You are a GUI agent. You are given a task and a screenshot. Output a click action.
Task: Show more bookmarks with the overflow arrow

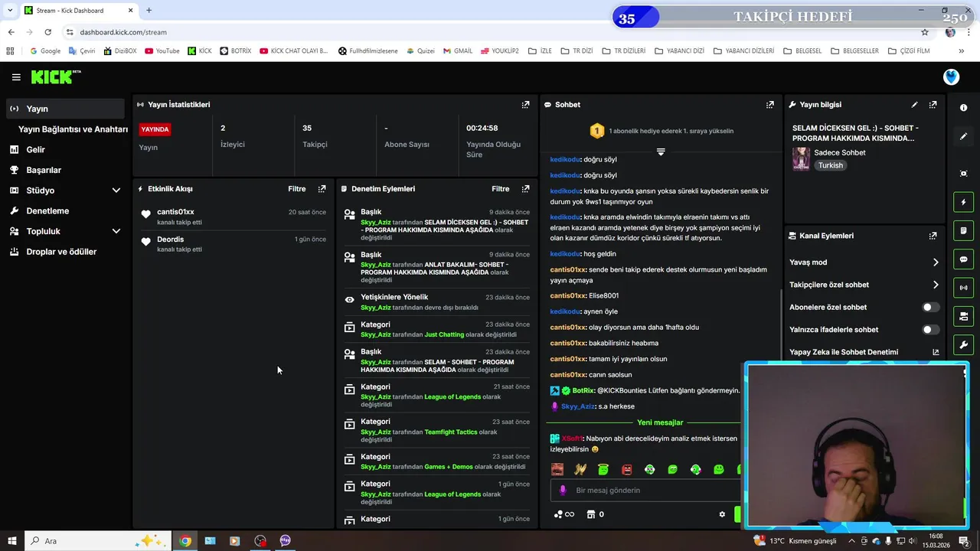pos(961,51)
